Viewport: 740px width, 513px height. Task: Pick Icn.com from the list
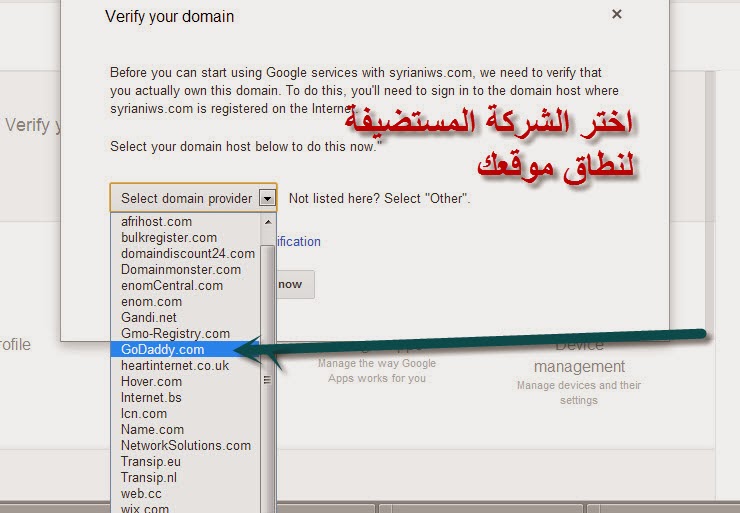click(185, 414)
